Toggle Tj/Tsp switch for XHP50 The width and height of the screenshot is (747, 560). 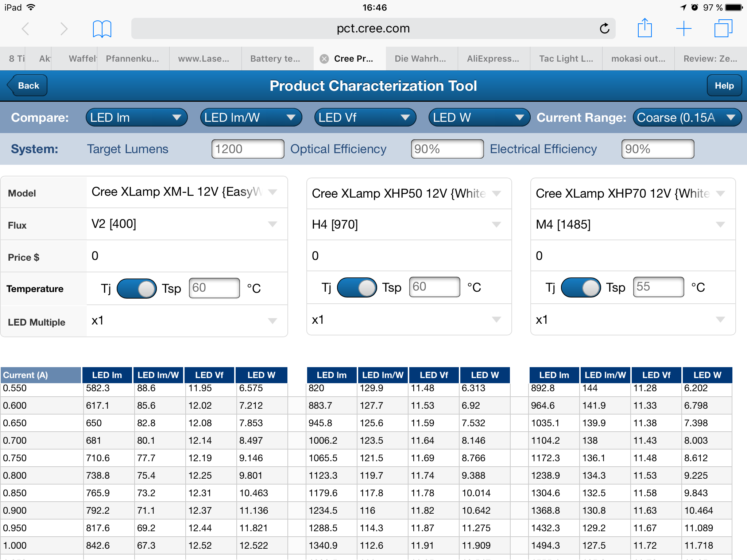357,287
